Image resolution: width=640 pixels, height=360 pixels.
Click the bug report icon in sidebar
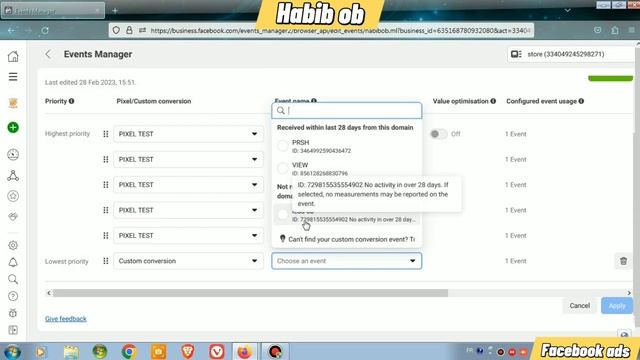13,313
